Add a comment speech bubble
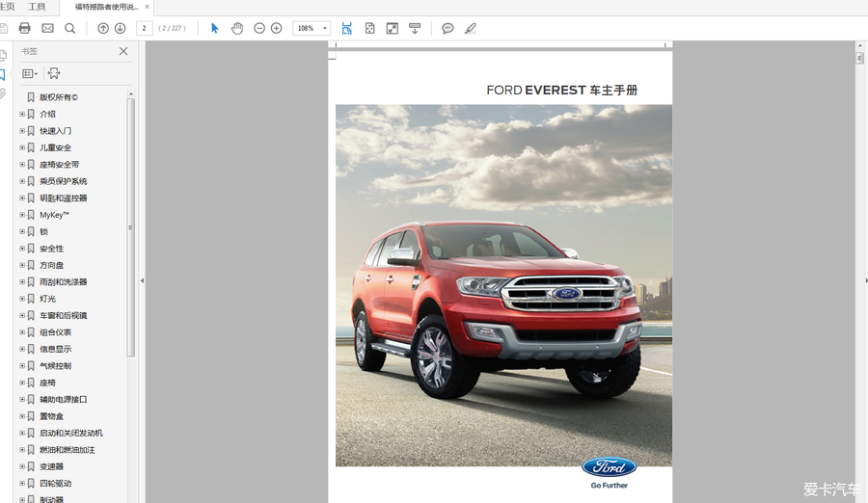Image resolution: width=868 pixels, height=503 pixels. pos(448,28)
